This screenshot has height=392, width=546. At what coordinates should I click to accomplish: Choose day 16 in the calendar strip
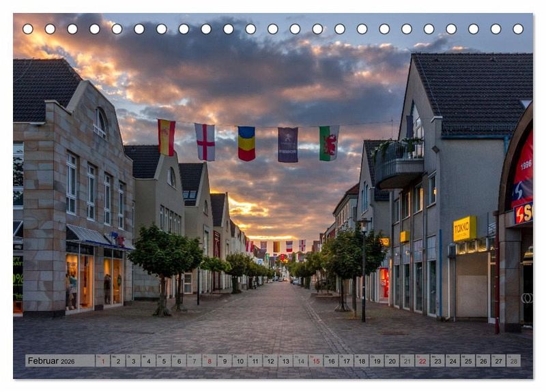tap(331, 361)
